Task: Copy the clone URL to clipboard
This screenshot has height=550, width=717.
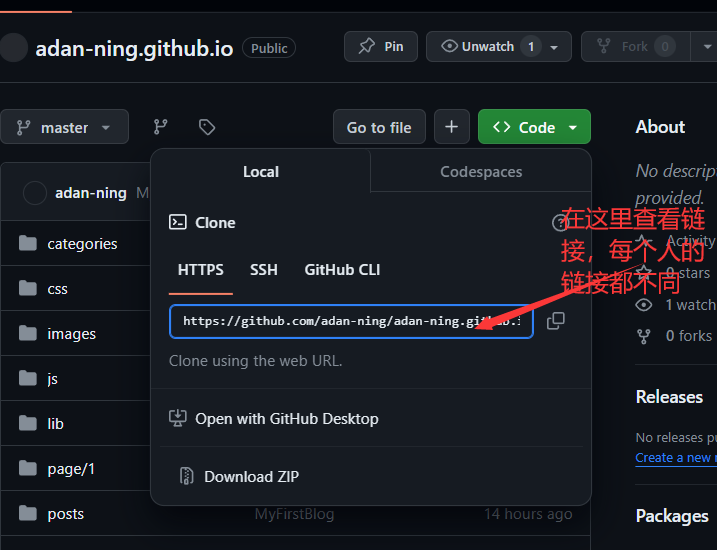Action: click(556, 321)
